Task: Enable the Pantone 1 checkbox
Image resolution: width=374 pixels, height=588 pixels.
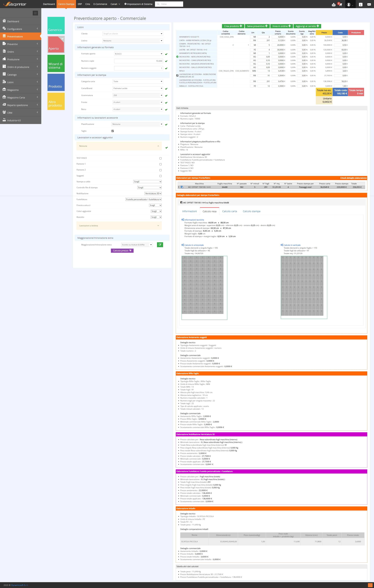Action: coord(160,164)
